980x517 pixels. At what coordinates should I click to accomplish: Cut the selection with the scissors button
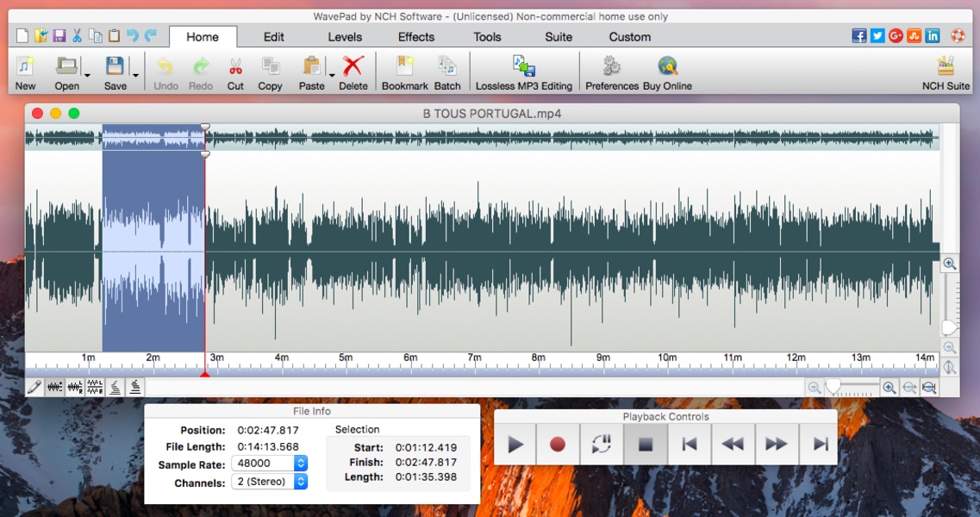point(235,72)
